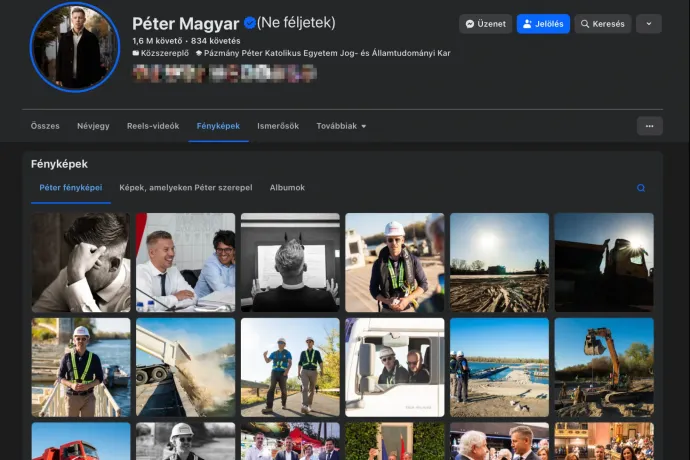Image resolution: width=690 pixels, height=460 pixels.
Task: Open the profile picture of Péter Magyar
Action: click(75, 47)
